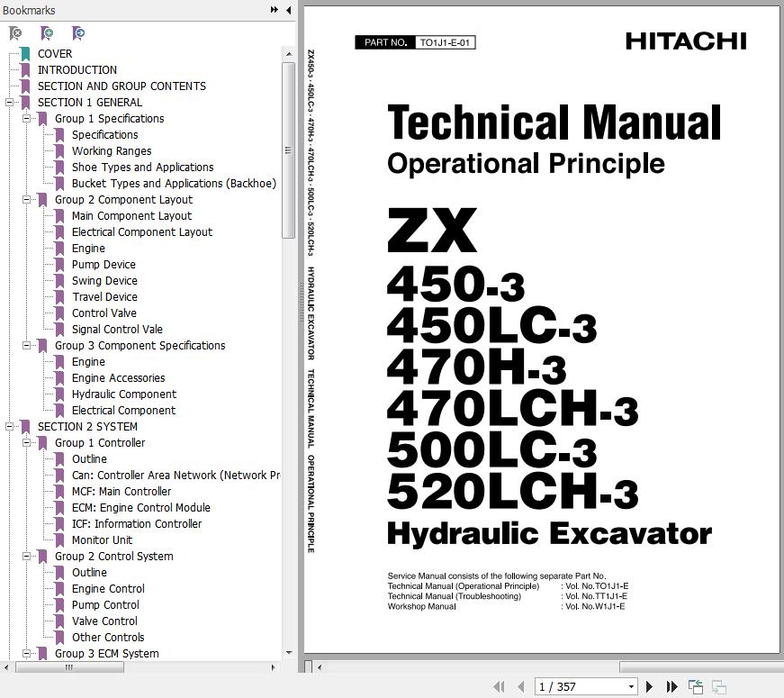Go to Electrical Component Layout bookmark
Screen dimensions: 784x698
click(142, 232)
